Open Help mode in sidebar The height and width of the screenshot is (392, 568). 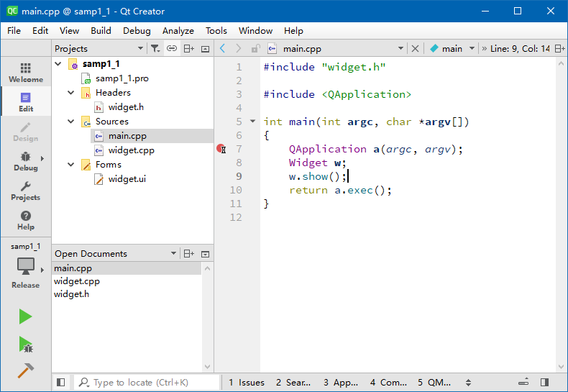pyautogui.click(x=25, y=220)
